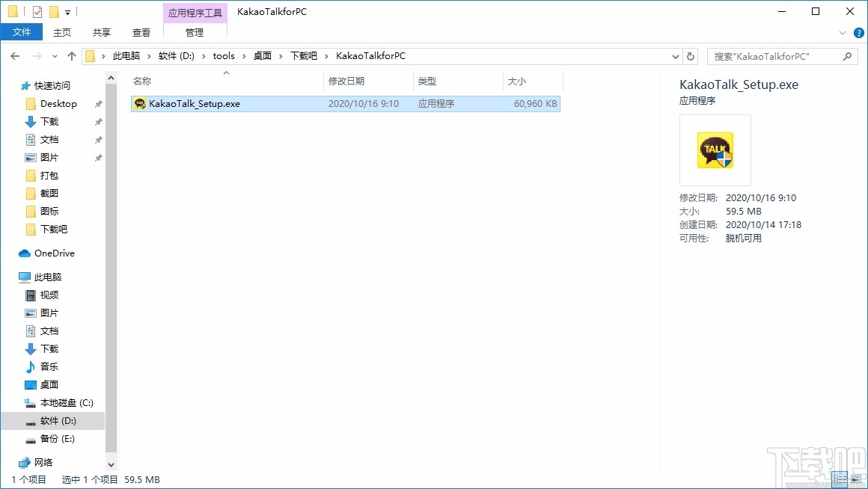Open 视频 under This PC
This screenshot has height=489, width=868.
click(49, 295)
